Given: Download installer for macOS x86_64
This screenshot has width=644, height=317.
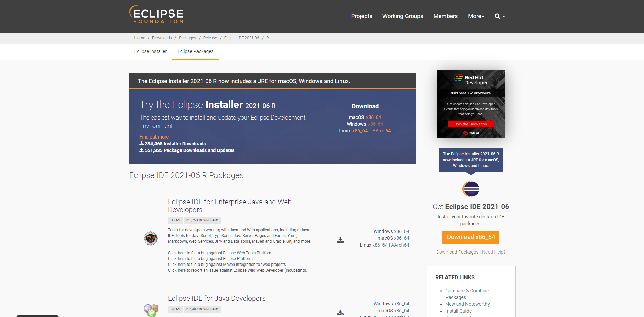Looking at the screenshot, I should 373,117.
